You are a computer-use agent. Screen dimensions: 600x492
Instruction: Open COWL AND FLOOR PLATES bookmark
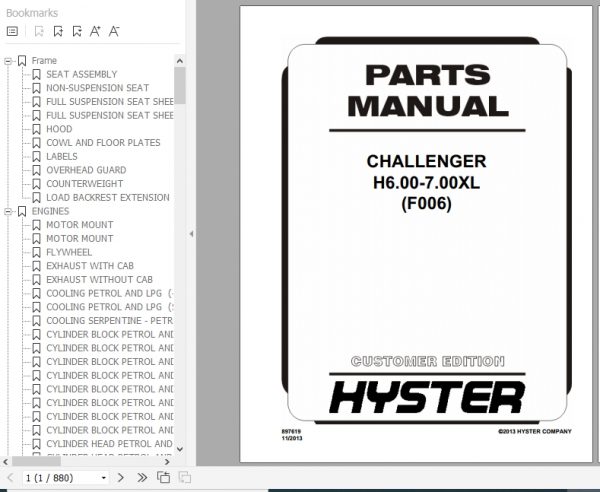click(103, 143)
